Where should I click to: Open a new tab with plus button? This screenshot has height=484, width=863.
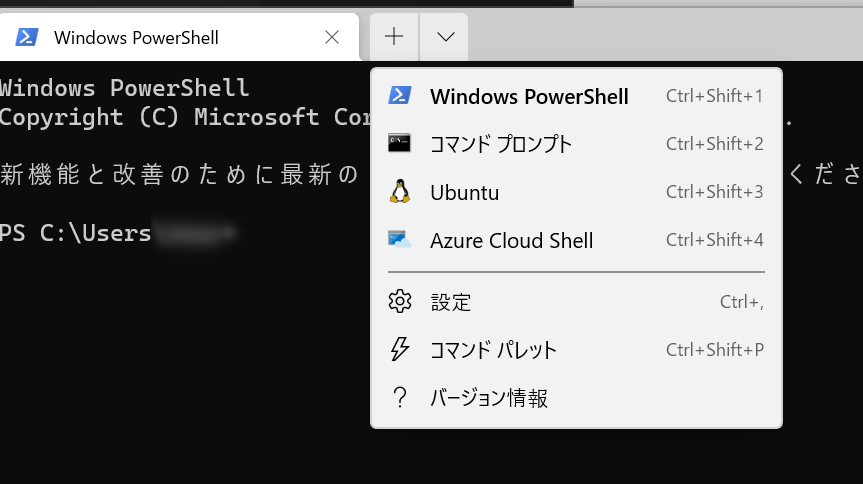click(394, 37)
